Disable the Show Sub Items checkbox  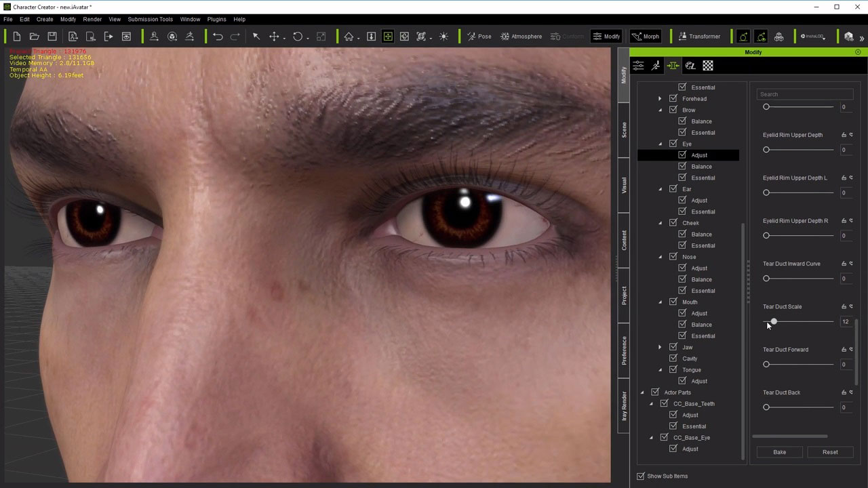click(x=641, y=476)
